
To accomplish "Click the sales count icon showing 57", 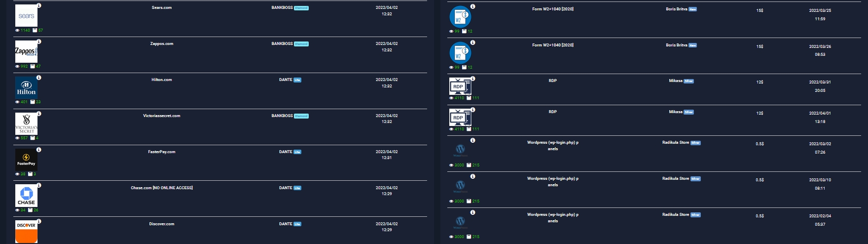I will pyautogui.click(x=35, y=30).
